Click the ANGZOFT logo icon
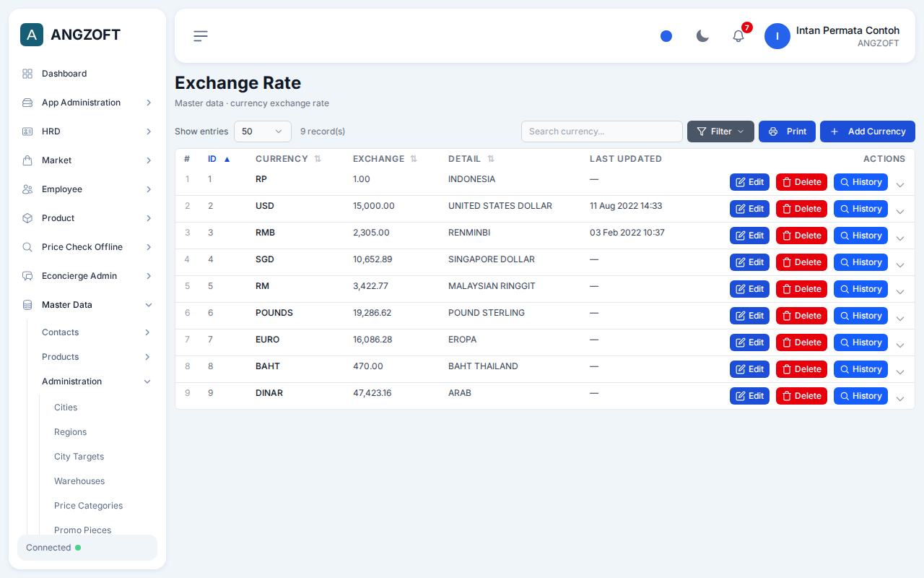 (32, 35)
